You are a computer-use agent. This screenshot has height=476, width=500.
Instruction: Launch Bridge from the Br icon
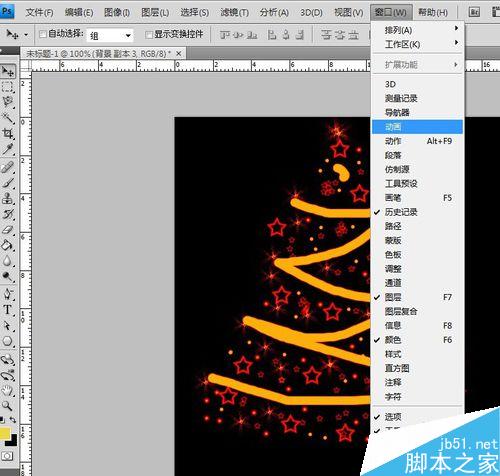474,12
